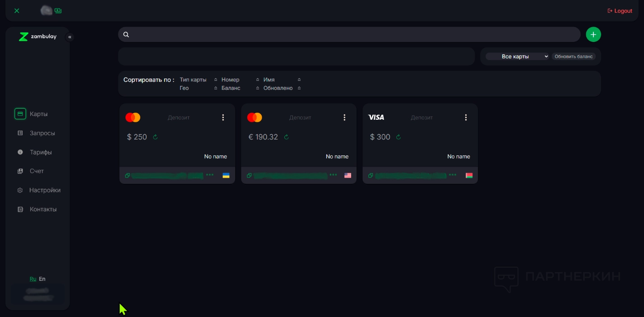Click the Настройки gear icon in sidebar
The image size is (644, 317).
20,190
